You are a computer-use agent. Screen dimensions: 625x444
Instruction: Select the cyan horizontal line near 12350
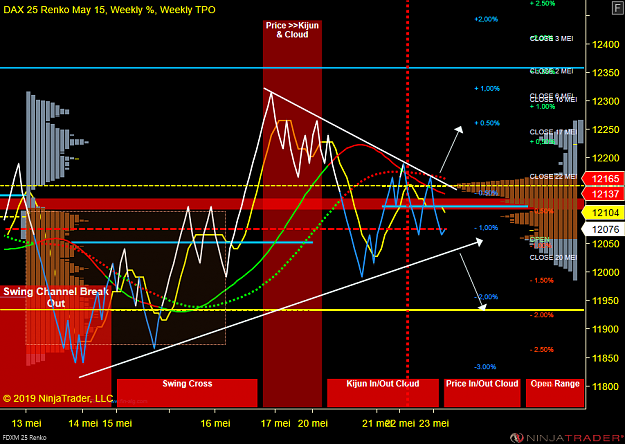tap(292, 68)
